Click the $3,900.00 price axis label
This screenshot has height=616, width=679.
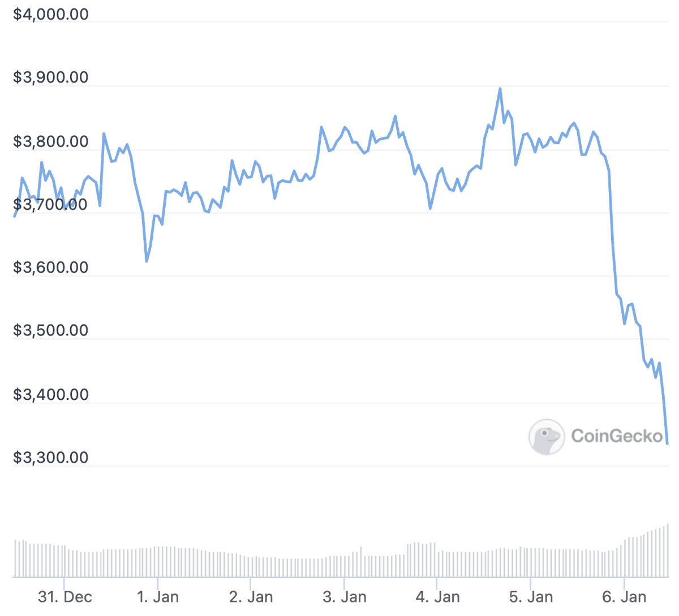(51, 77)
